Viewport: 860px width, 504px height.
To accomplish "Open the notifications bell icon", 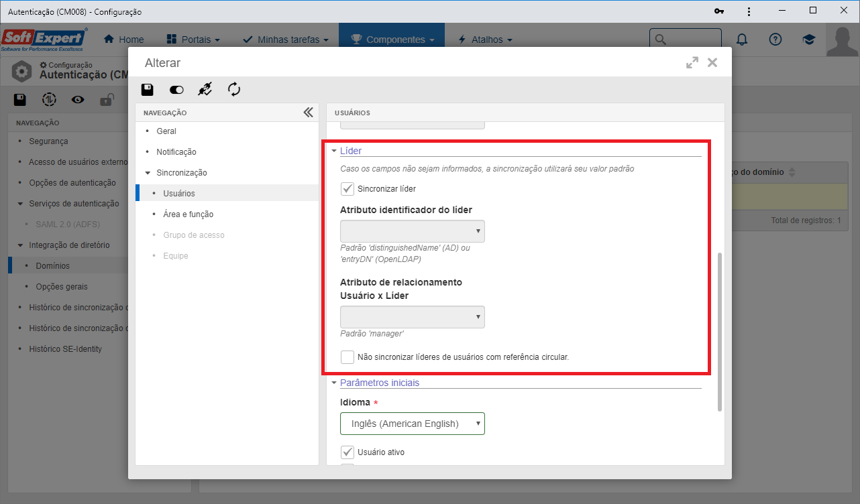I will (x=742, y=40).
